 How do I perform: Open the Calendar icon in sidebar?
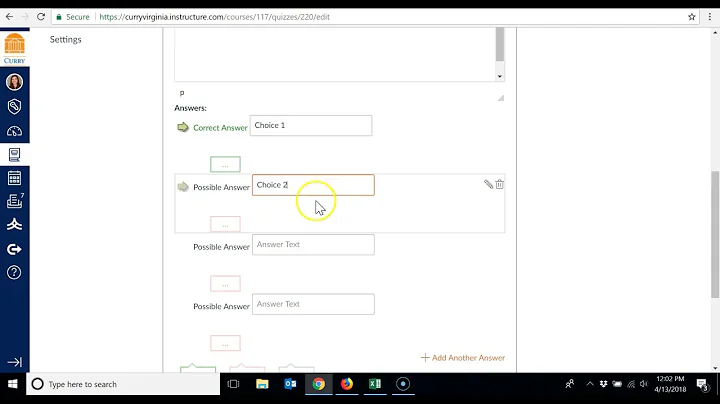click(14, 178)
